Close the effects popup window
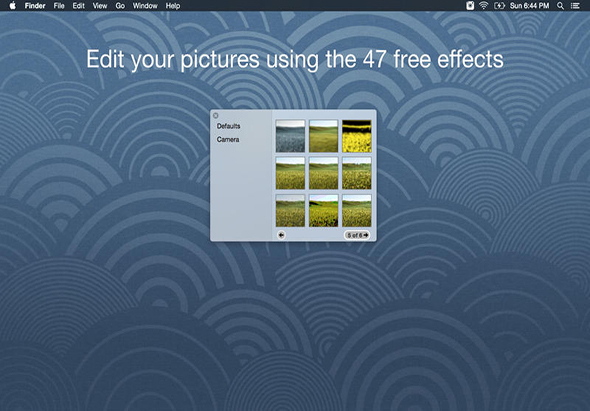This screenshot has width=590, height=411. [x=216, y=116]
